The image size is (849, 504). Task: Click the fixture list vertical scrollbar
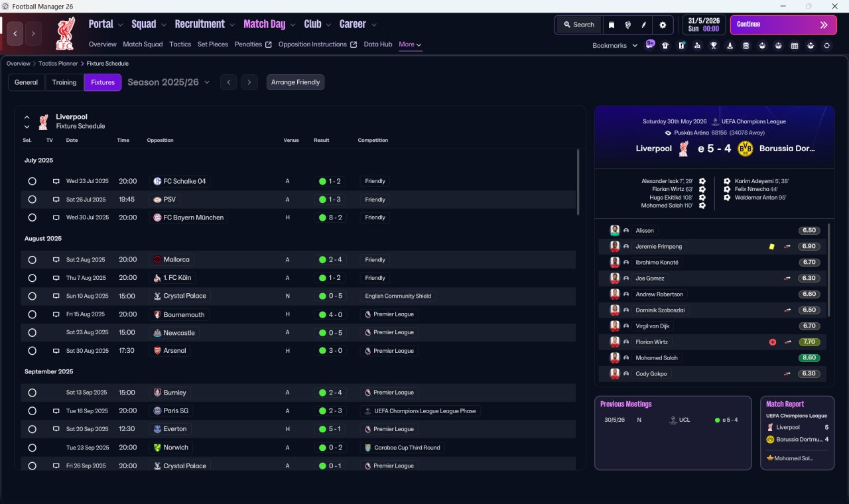point(578,182)
